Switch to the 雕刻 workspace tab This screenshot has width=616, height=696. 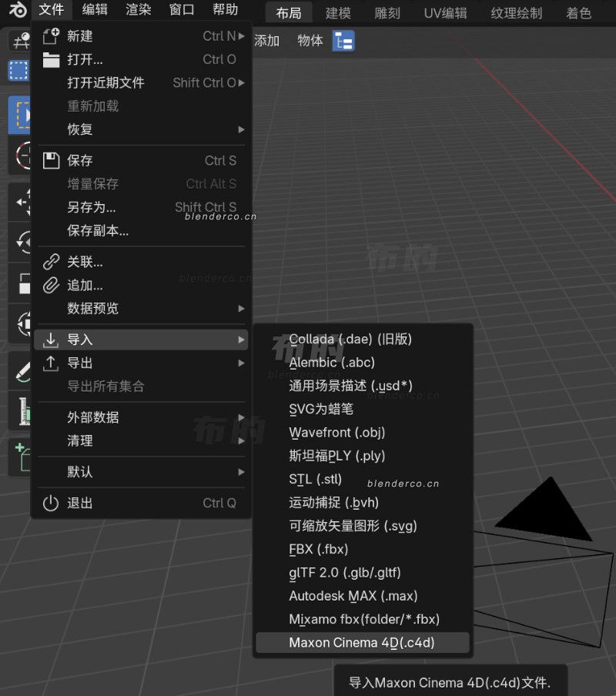point(387,13)
